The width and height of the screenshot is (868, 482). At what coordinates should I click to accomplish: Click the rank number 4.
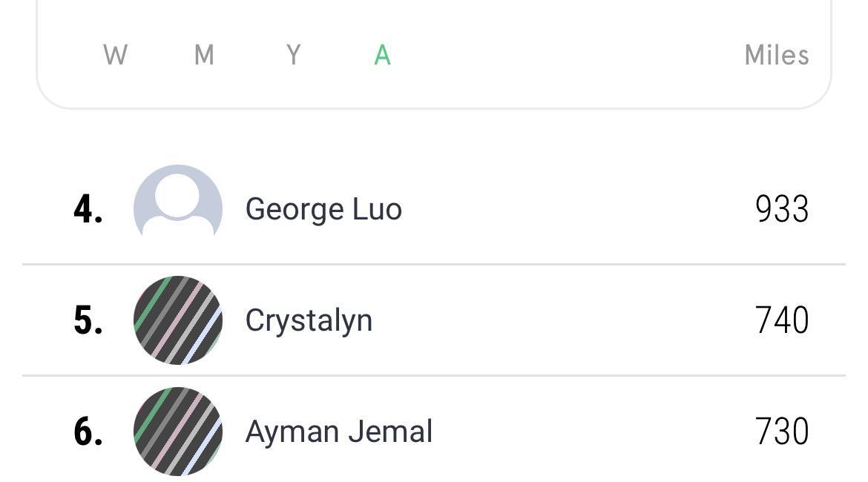pos(88,210)
